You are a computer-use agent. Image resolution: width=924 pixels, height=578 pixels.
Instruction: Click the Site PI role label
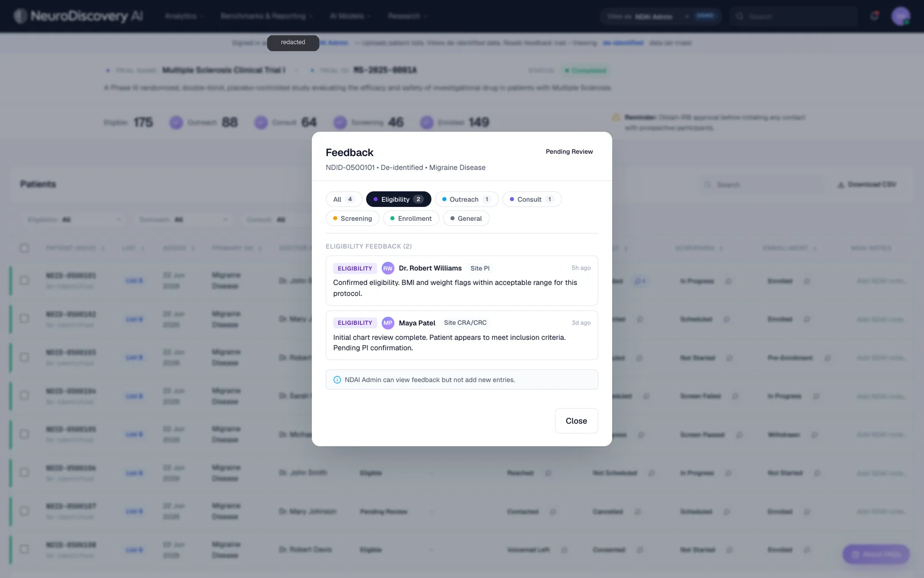[x=480, y=268]
